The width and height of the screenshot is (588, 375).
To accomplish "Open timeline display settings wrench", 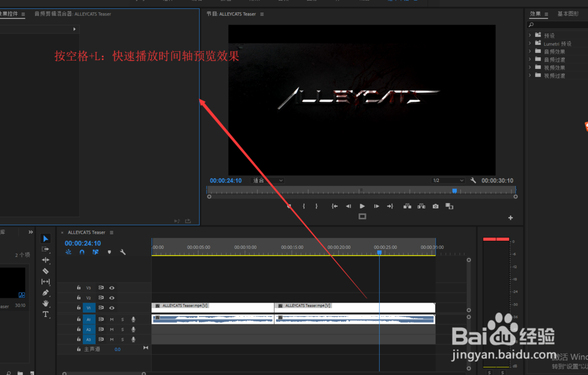I will point(123,252).
